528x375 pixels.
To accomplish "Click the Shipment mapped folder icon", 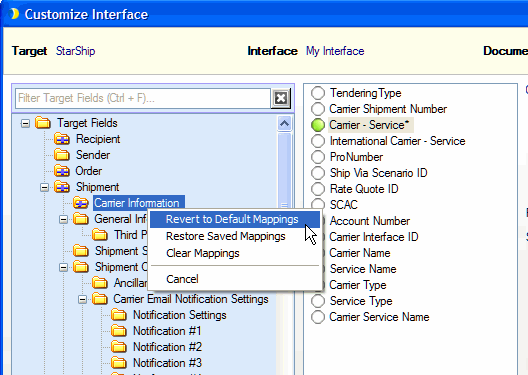I will pyautogui.click(x=62, y=187).
